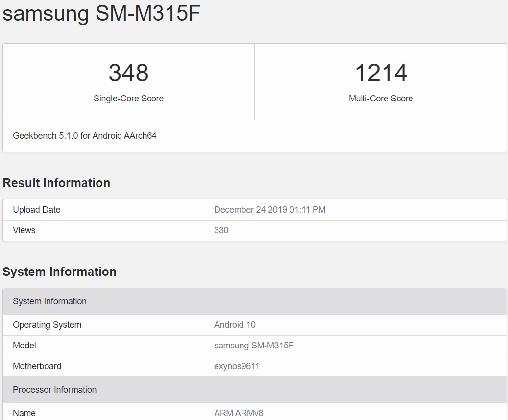This screenshot has width=508, height=420.
Task: Select the single-core score value 348
Action: 129,73
